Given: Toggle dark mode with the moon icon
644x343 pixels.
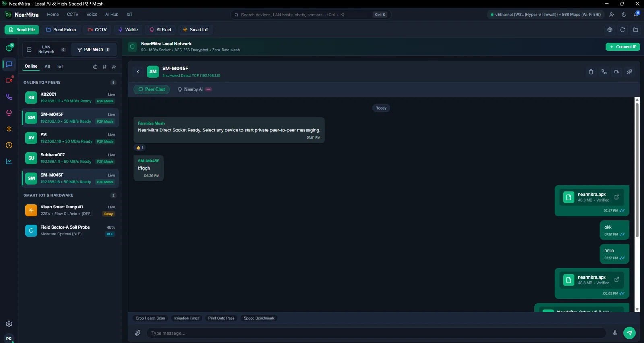Looking at the screenshot, I should [624, 15].
